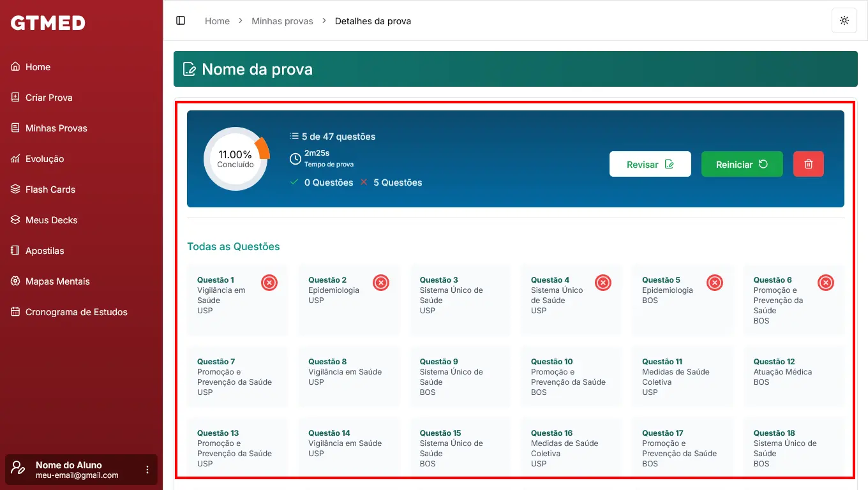Open Apostilas in the sidebar

[45, 251]
